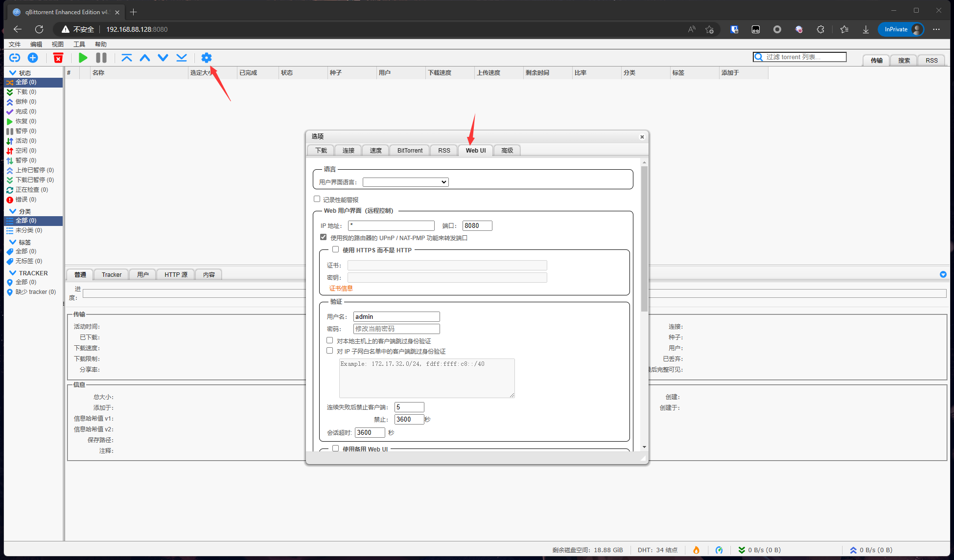The height and width of the screenshot is (560, 954).
Task: Collapse details panel with blue round arrow
Action: [x=943, y=274]
